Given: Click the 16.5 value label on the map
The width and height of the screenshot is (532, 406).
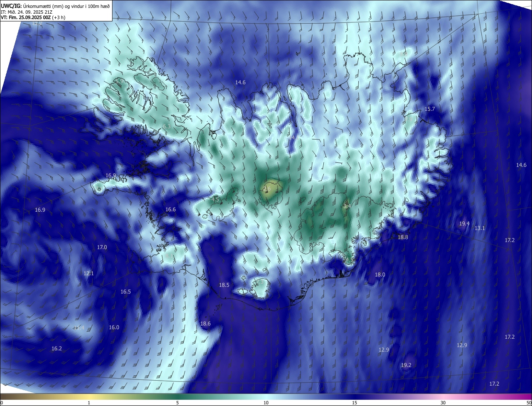Looking at the screenshot, I should pos(126,292).
